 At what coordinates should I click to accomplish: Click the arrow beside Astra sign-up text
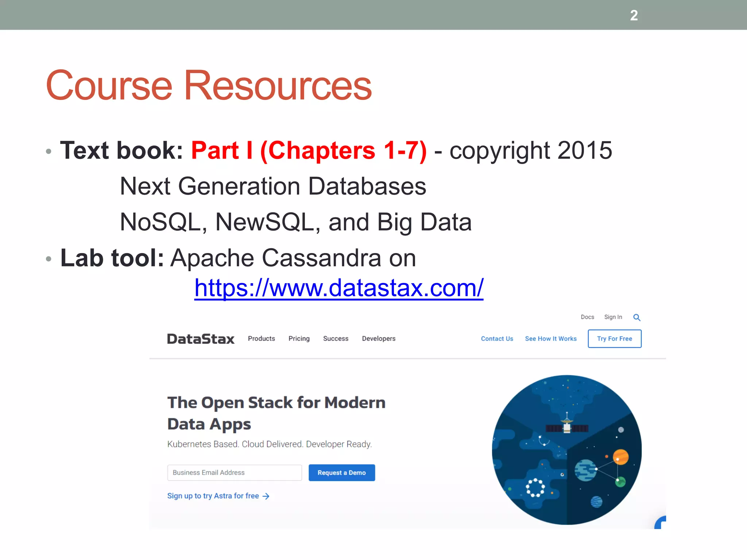pos(266,496)
